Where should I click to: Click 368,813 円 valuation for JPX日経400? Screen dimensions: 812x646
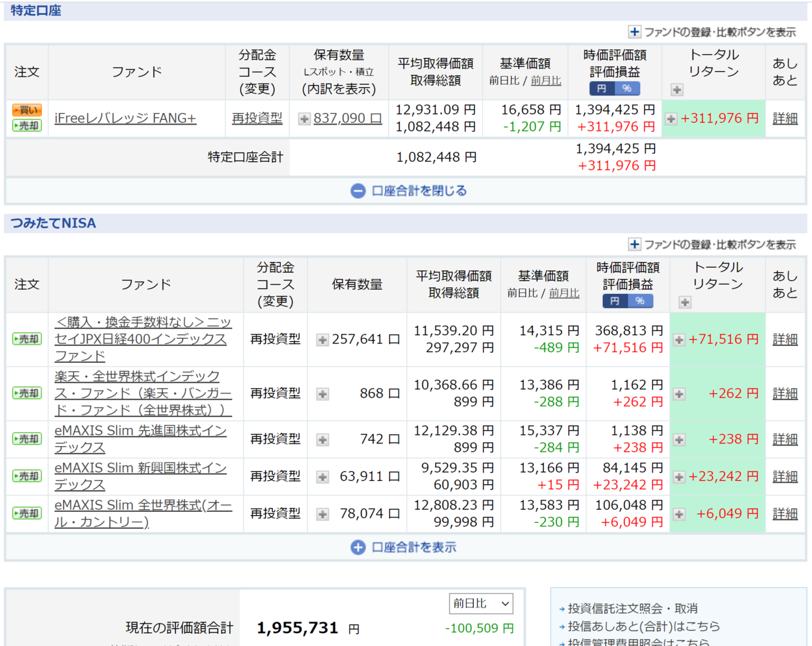pos(629,330)
